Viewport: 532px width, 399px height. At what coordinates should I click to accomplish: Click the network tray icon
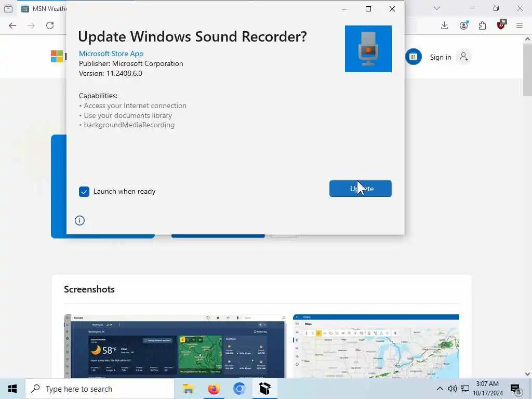pos(465,389)
